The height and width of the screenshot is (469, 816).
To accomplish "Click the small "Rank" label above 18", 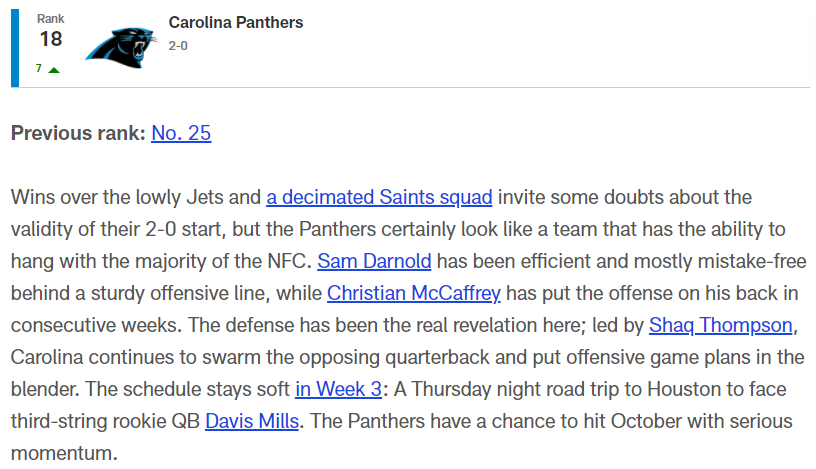I will tap(49, 18).
